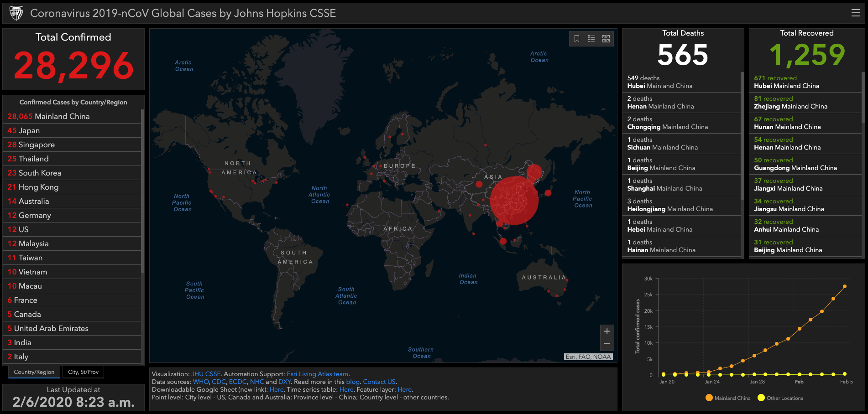Switch to the Country/Region tab

(x=34, y=372)
